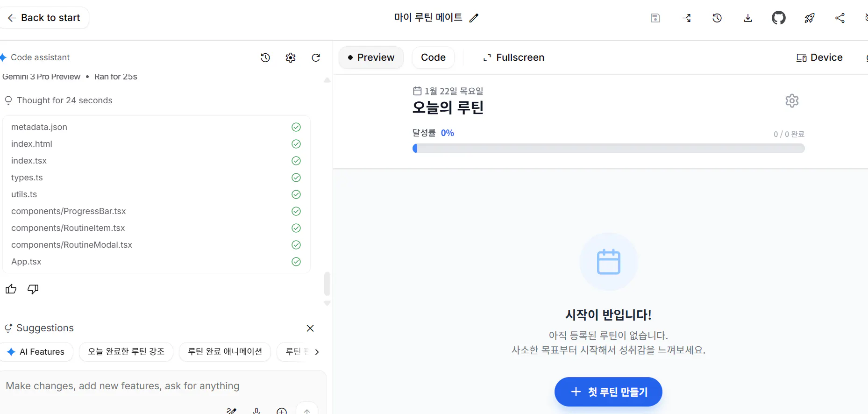This screenshot has height=414, width=868.
Task: Click the add attachment plus icon
Action: click(x=282, y=411)
